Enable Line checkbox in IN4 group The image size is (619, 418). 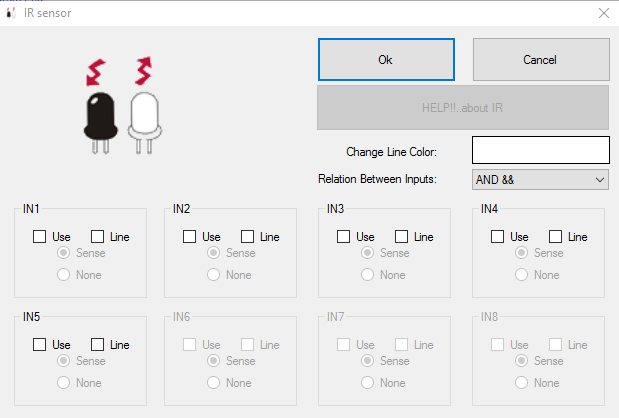coord(555,237)
